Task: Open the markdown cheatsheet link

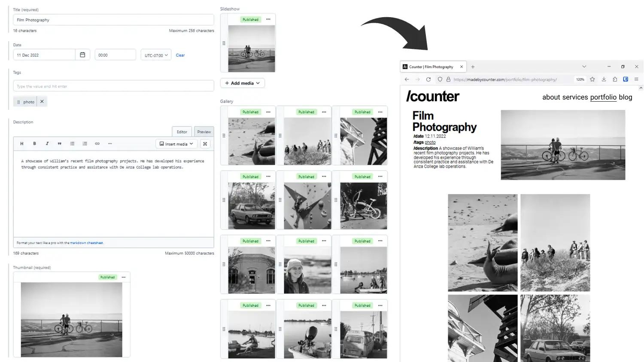Action: point(86,243)
